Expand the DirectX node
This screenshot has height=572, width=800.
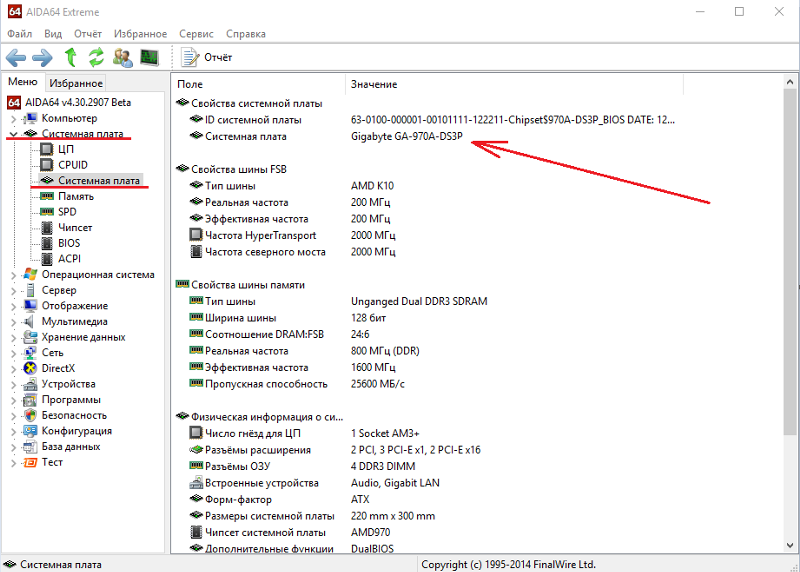[13, 369]
